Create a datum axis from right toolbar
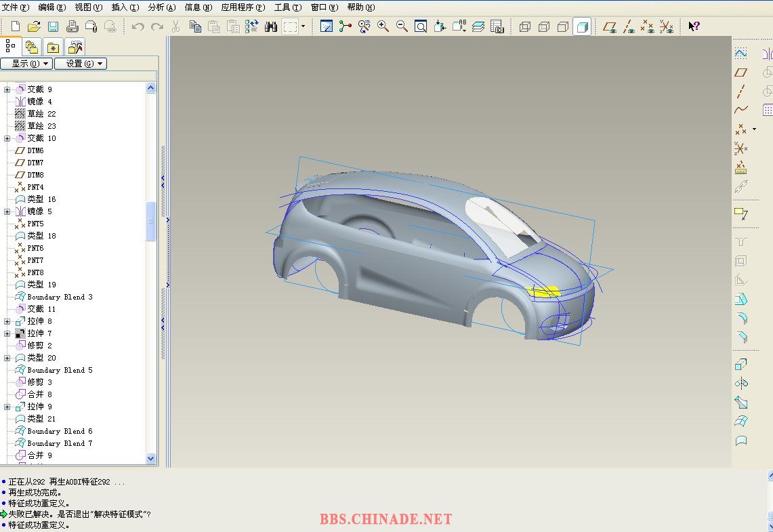The image size is (773, 532). click(740, 91)
